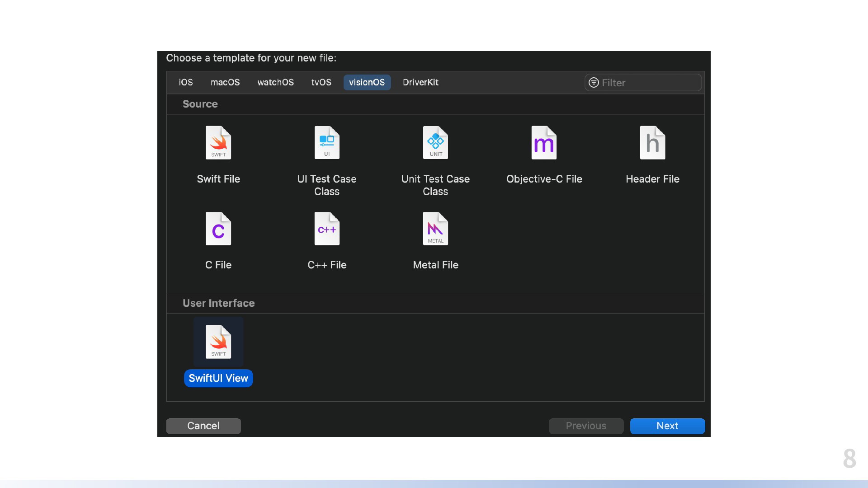Screen dimensions: 868x488
Task: Choose the SwiftUI View template icon
Action: click(218, 342)
